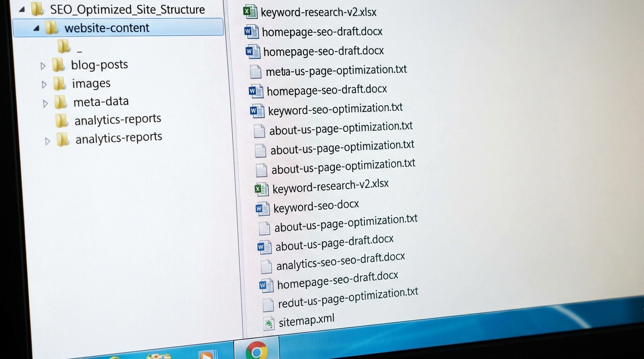Click the about-us-page-draft.docx Word icon
Screen dimensions: 644x359
click(x=264, y=247)
